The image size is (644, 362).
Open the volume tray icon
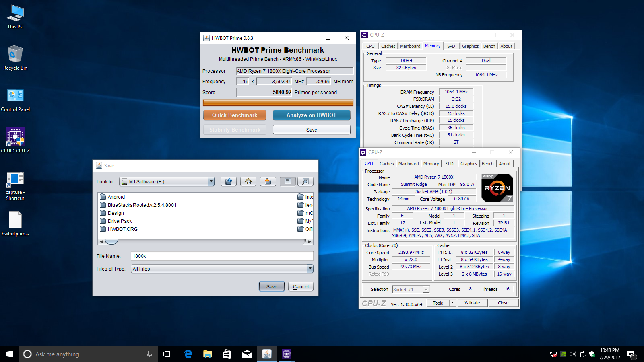click(573, 354)
